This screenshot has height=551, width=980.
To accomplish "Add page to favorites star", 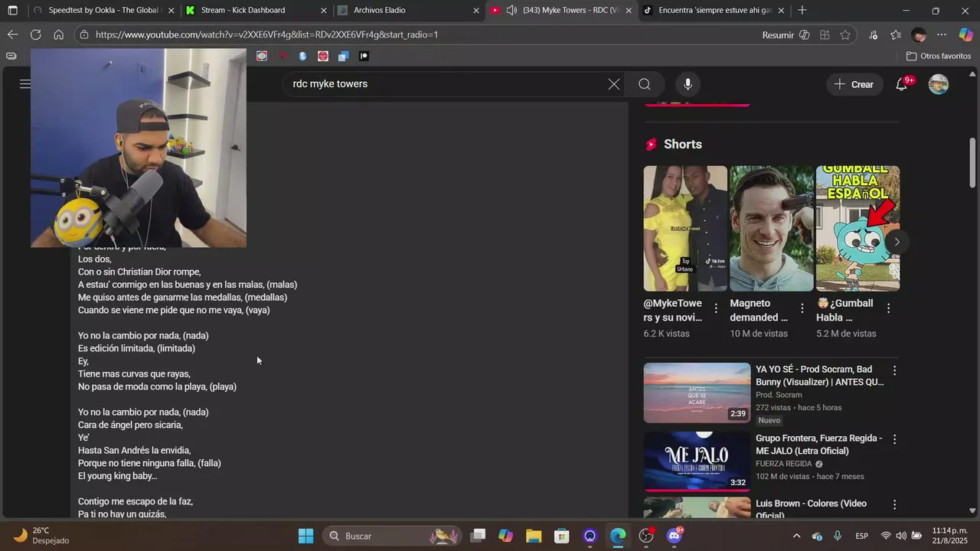I will (844, 34).
